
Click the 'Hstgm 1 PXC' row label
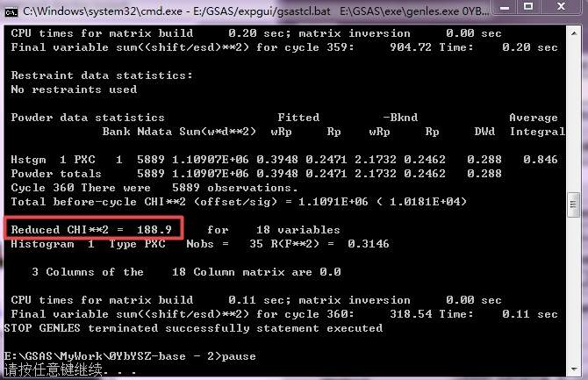pos(53,160)
